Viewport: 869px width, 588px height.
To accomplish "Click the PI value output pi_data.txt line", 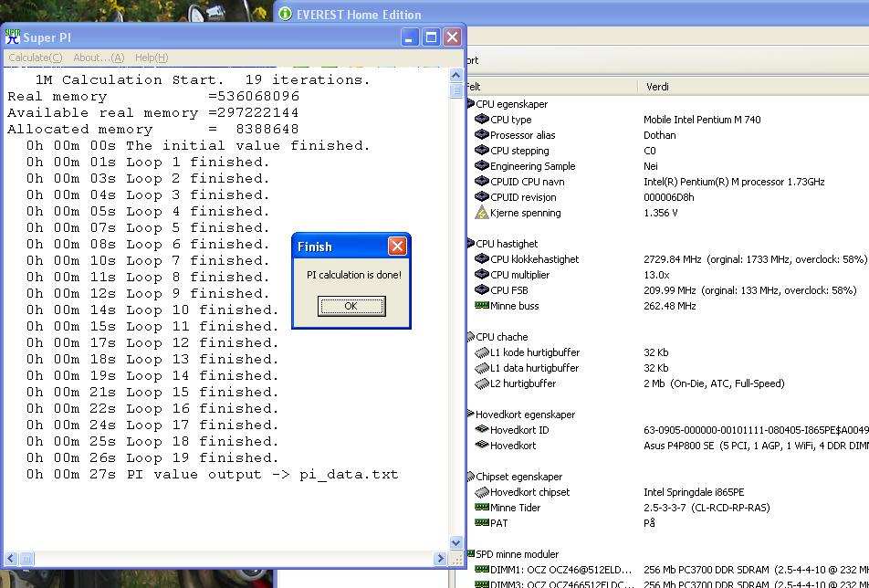I will click(213, 475).
